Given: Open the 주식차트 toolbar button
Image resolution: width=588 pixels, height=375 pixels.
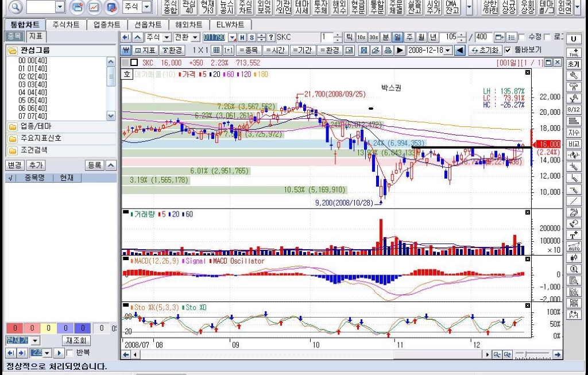Looking at the screenshot, I should click(x=246, y=7).
